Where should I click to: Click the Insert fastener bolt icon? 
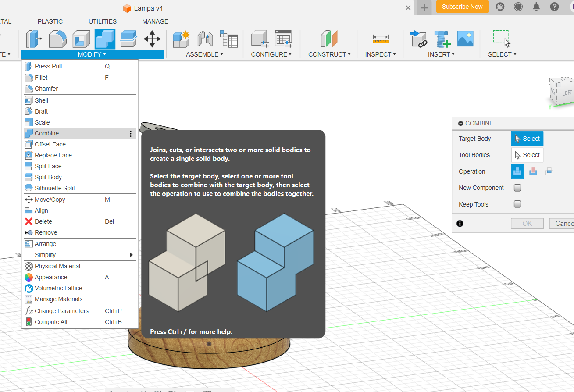tap(442, 39)
